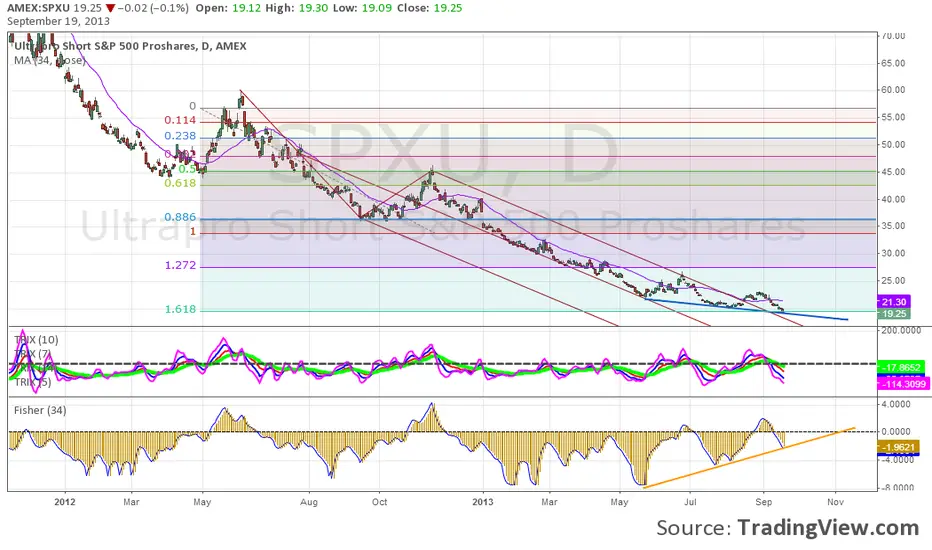This screenshot has height=550, width=932.
Task: Click the -17.8652 TRIX value tag
Action: (x=901, y=367)
